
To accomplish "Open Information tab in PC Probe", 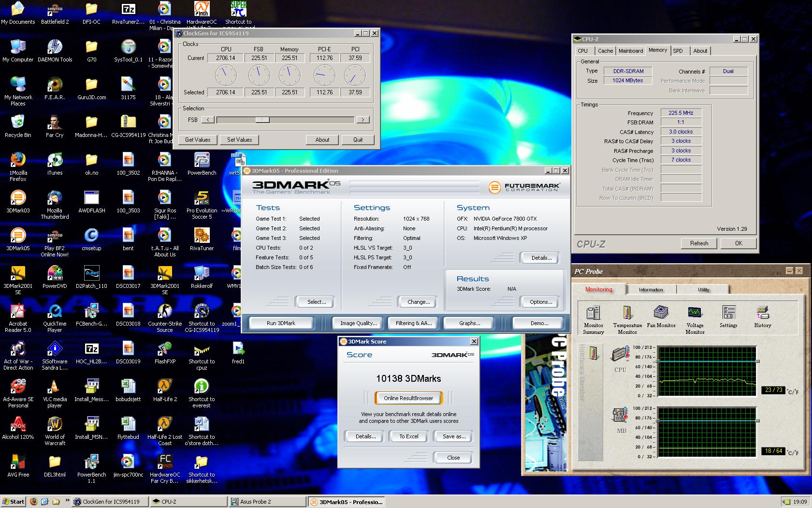I will click(x=651, y=289).
